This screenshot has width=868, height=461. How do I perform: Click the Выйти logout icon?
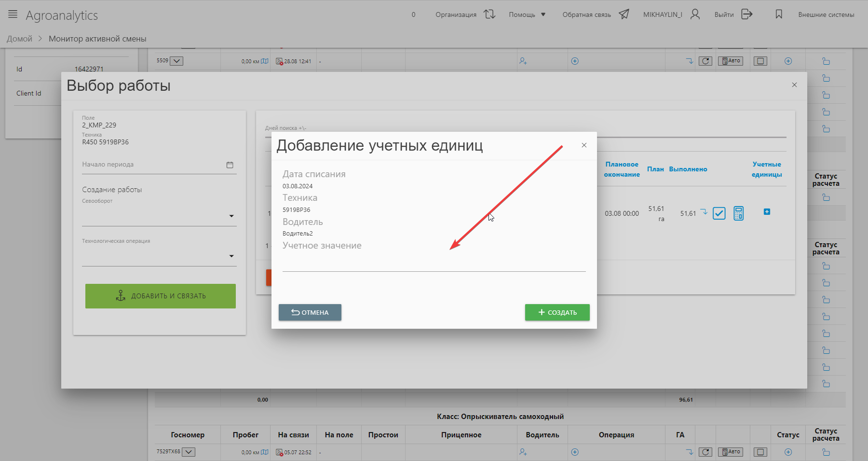746,14
